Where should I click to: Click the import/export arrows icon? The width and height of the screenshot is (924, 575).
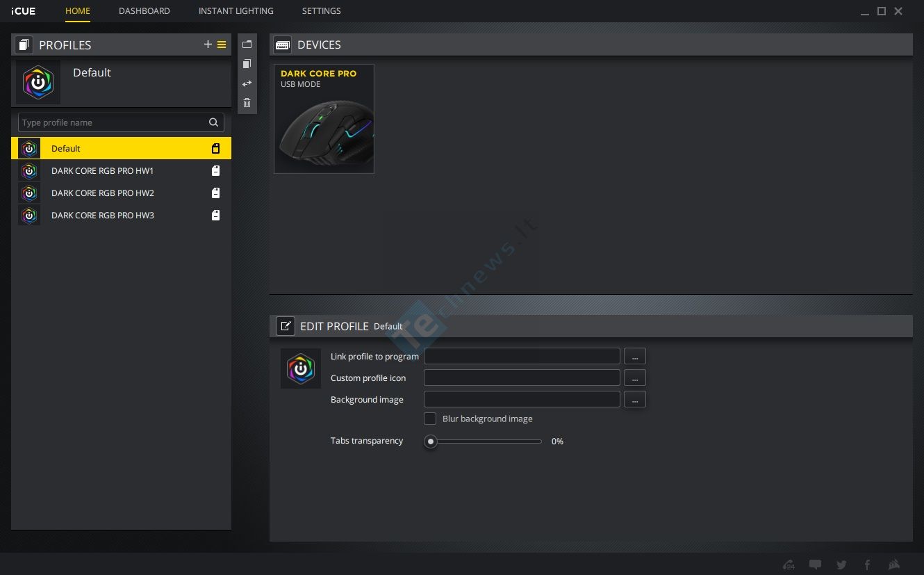tap(247, 83)
